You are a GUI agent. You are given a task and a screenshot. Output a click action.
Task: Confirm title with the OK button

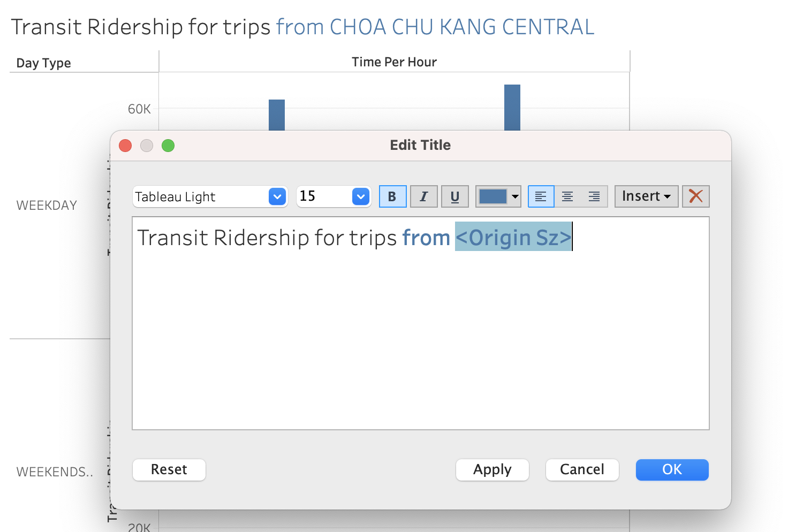point(672,470)
